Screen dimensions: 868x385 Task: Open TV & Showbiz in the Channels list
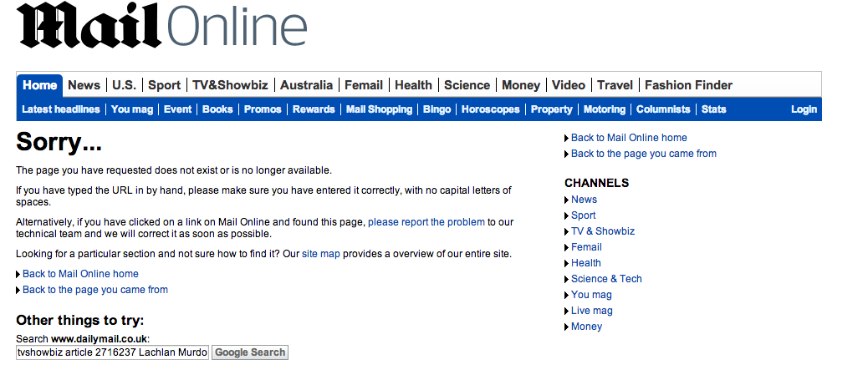(603, 231)
